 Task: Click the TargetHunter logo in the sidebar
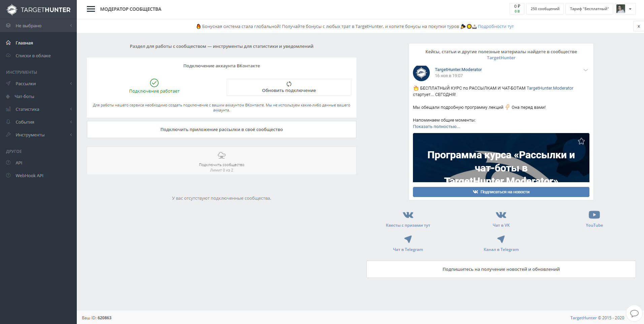[38, 9]
